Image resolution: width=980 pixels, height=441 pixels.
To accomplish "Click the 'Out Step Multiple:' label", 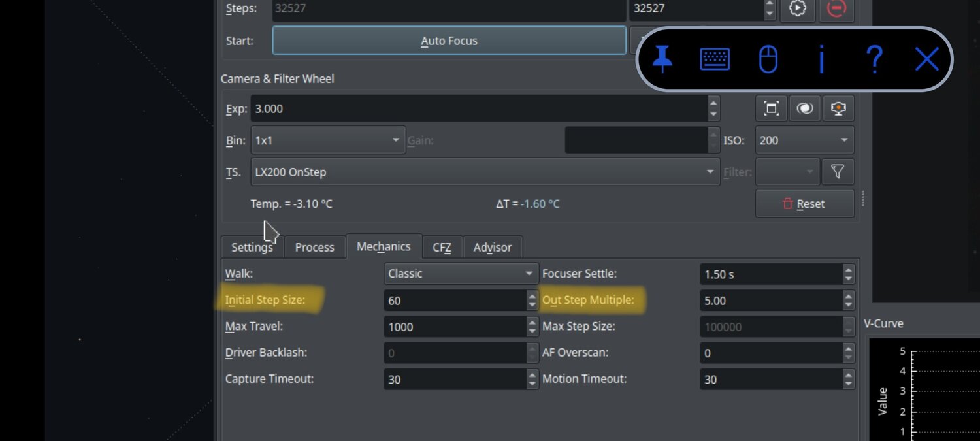I will (x=588, y=300).
